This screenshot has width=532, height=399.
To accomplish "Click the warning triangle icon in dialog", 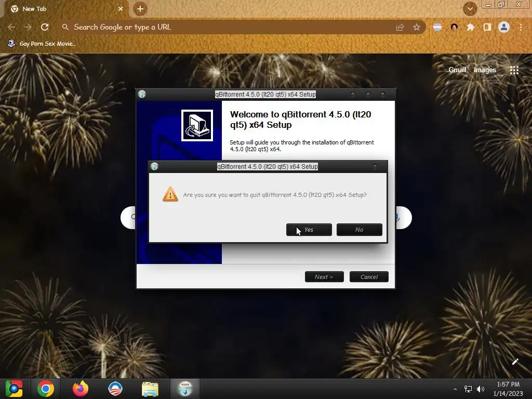I will coord(170,194).
